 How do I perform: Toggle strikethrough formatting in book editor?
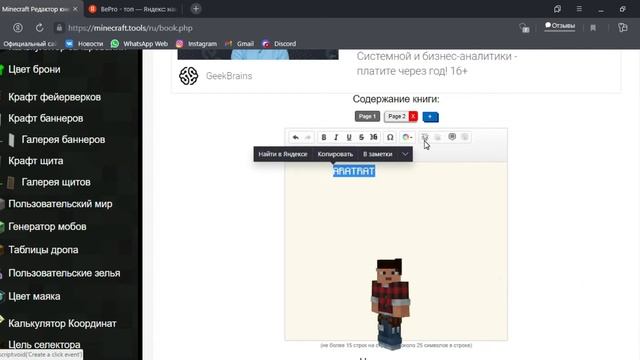point(361,137)
